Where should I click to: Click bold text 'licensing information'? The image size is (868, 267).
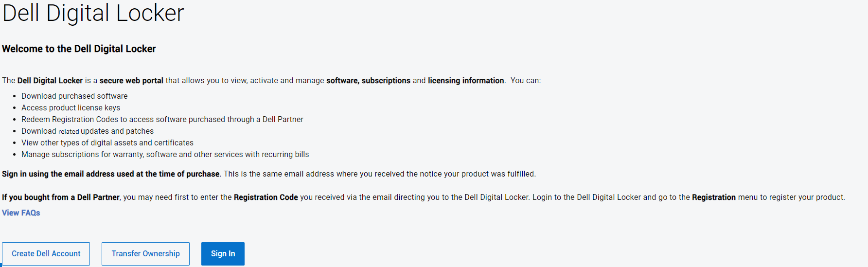pyautogui.click(x=465, y=80)
